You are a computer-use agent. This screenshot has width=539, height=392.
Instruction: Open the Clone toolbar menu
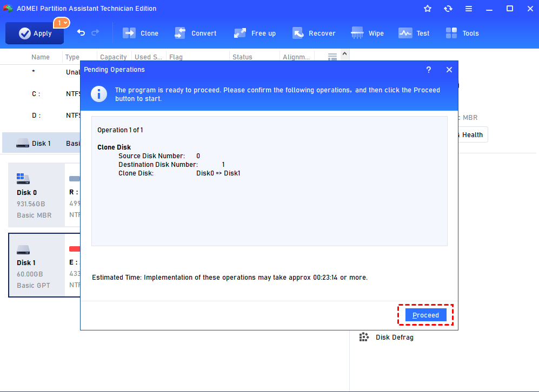[x=141, y=33]
